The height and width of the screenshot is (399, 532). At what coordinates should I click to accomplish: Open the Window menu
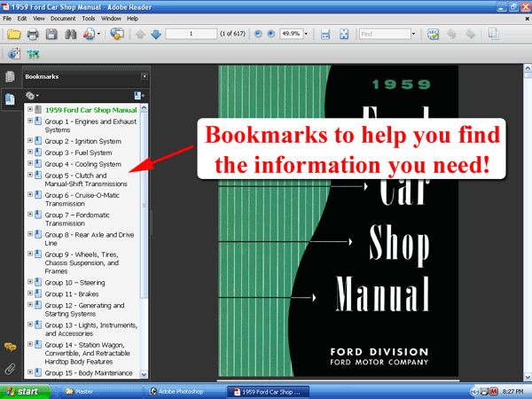[x=111, y=19]
